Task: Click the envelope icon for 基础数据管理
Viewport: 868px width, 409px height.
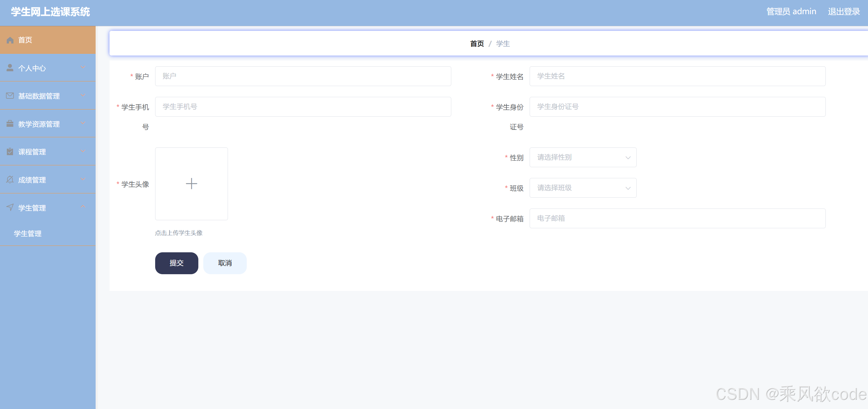Action: click(10, 96)
